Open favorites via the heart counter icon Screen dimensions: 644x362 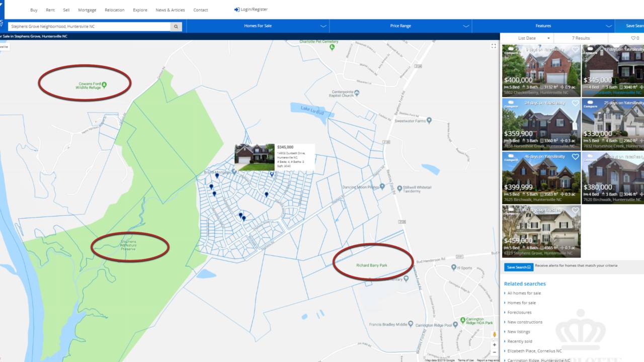(632, 38)
